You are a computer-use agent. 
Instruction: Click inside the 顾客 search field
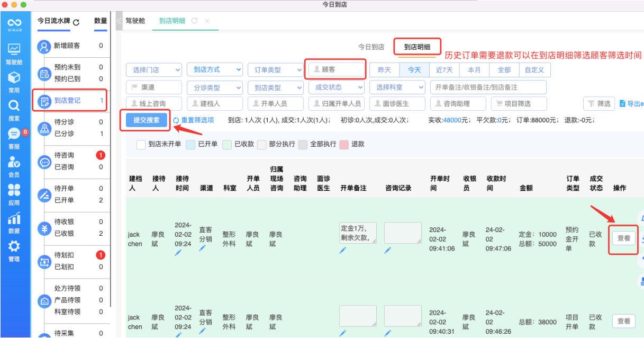click(x=335, y=69)
